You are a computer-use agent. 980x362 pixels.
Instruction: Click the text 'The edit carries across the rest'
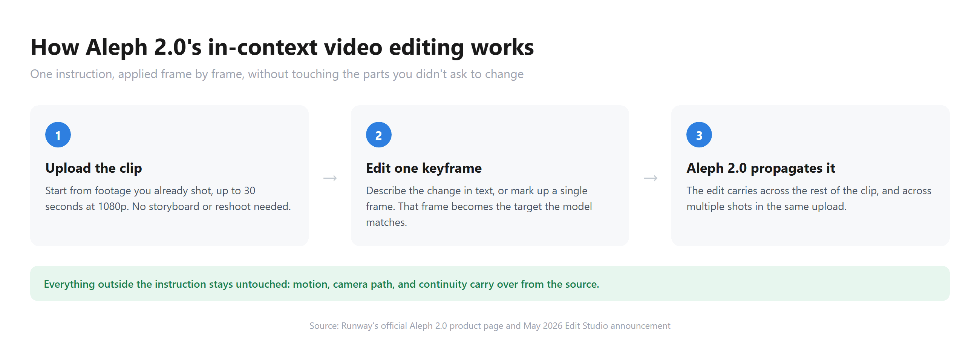[809, 198]
